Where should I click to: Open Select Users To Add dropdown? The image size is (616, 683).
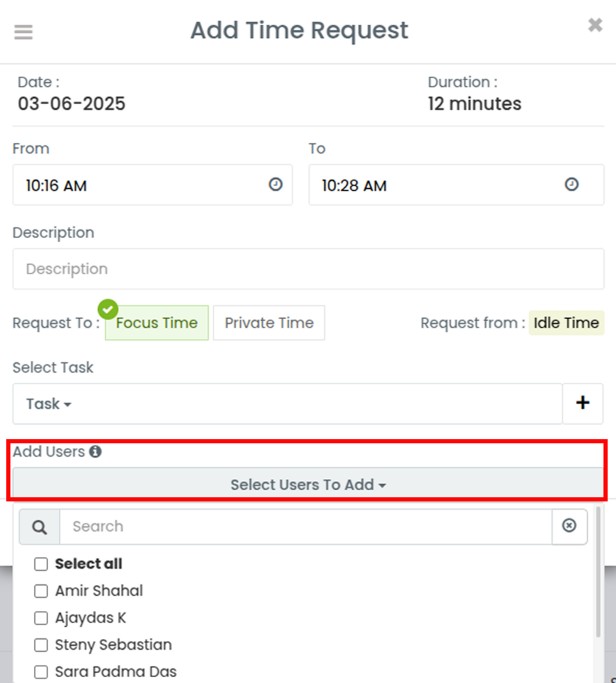click(x=308, y=484)
